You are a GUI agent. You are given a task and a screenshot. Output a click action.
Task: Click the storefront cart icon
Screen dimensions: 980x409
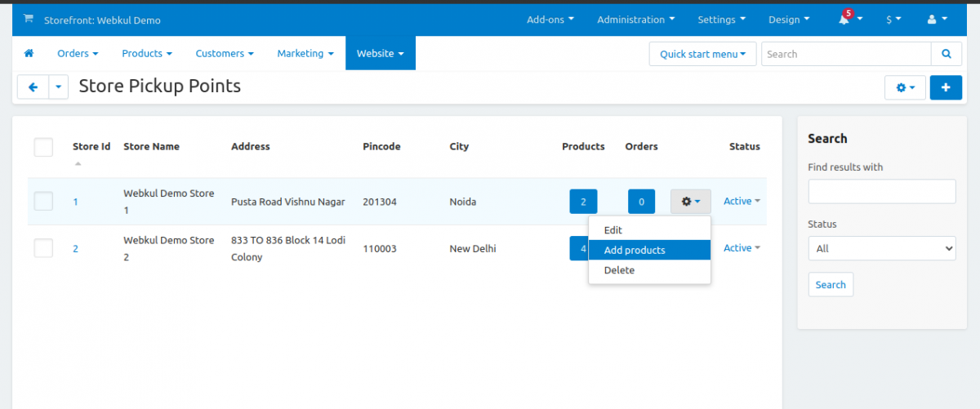click(x=29, y=19)
